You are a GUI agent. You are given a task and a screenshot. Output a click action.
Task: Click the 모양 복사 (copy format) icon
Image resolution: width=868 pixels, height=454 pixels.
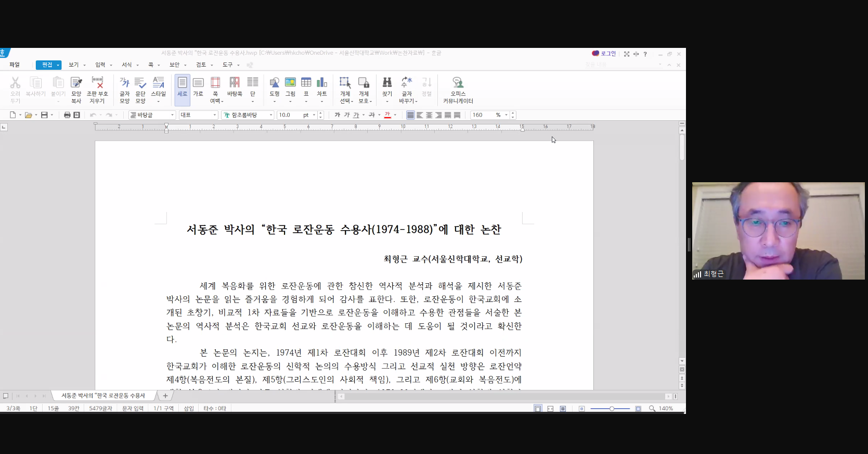click(x=76, y=90)
